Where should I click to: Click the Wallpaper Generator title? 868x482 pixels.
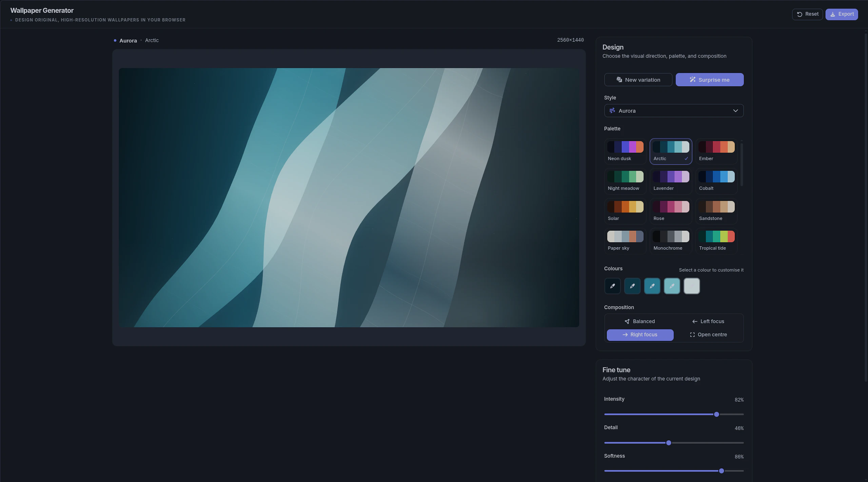point(42,11)
